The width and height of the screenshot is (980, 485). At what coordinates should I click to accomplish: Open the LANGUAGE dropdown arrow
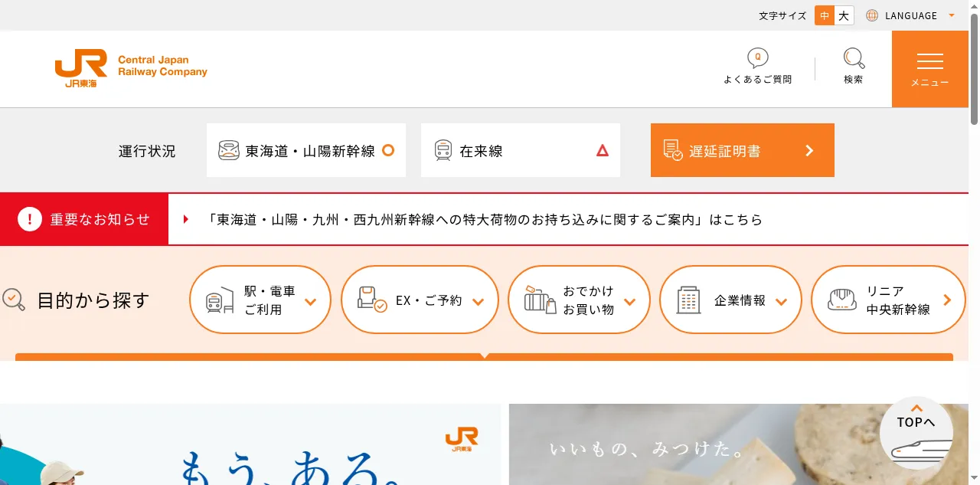pos(952,15)
